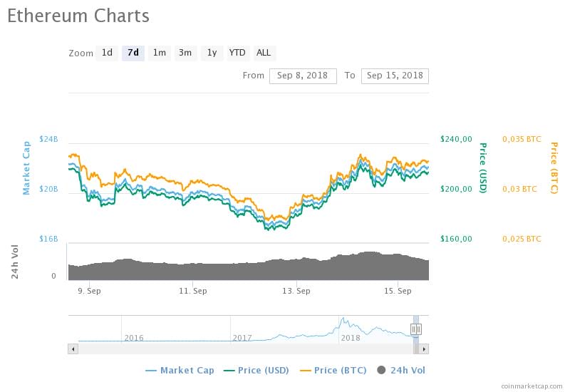Click the From date field Sep 8, 2018

[303, 76]
